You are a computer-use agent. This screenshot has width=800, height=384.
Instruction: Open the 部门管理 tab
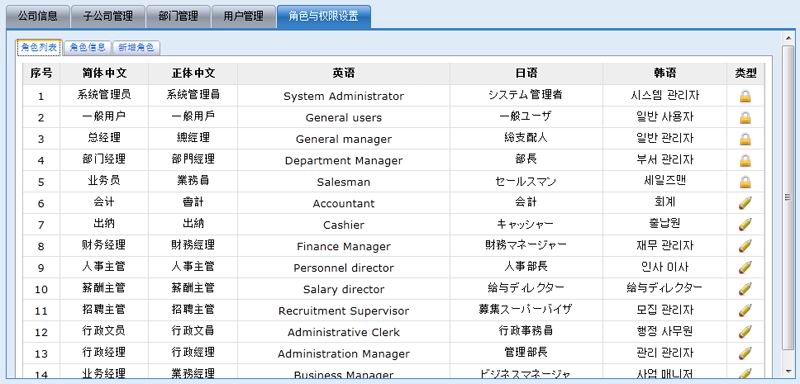pyautogui.click(x=179, y=16)
